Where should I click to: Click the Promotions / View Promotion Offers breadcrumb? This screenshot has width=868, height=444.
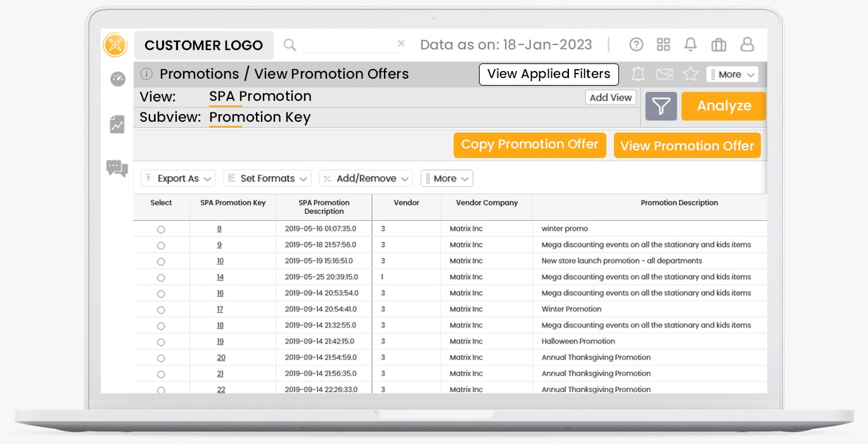[284, 74]
